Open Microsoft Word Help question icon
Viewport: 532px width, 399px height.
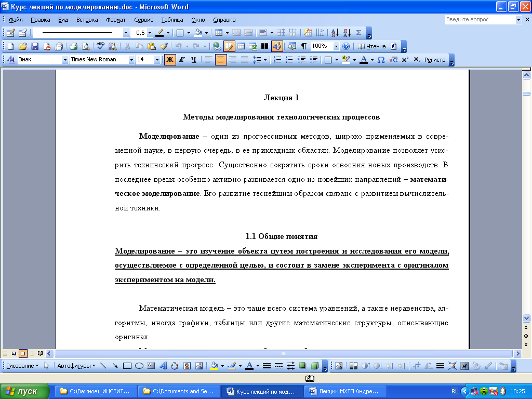345,46
